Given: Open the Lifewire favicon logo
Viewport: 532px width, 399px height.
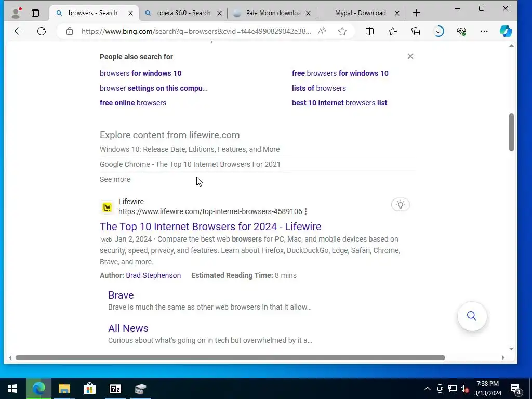Looking at the screenshot, I should tap(107, 207).
